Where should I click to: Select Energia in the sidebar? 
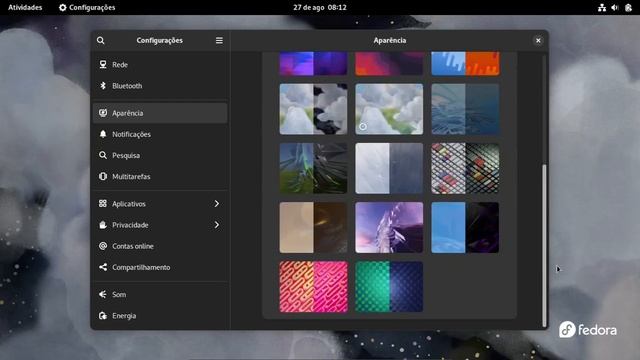click(160, 316)
